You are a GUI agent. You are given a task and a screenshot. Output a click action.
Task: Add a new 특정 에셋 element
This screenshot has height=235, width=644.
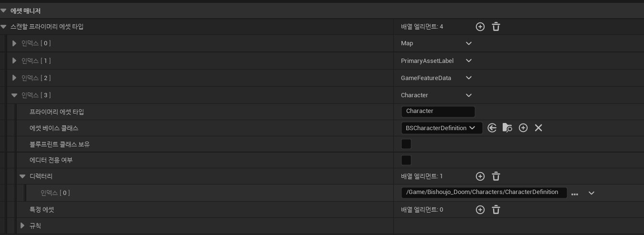click(480, 210)
